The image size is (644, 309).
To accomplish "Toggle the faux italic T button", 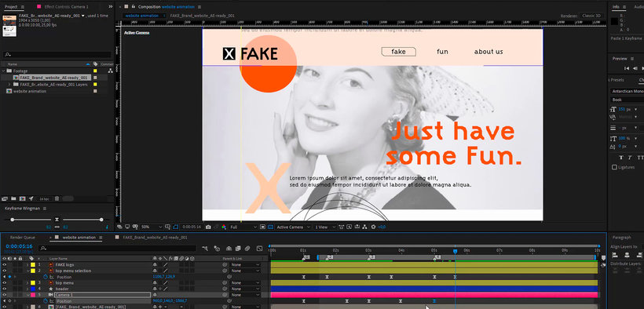I will coord(630,158).
